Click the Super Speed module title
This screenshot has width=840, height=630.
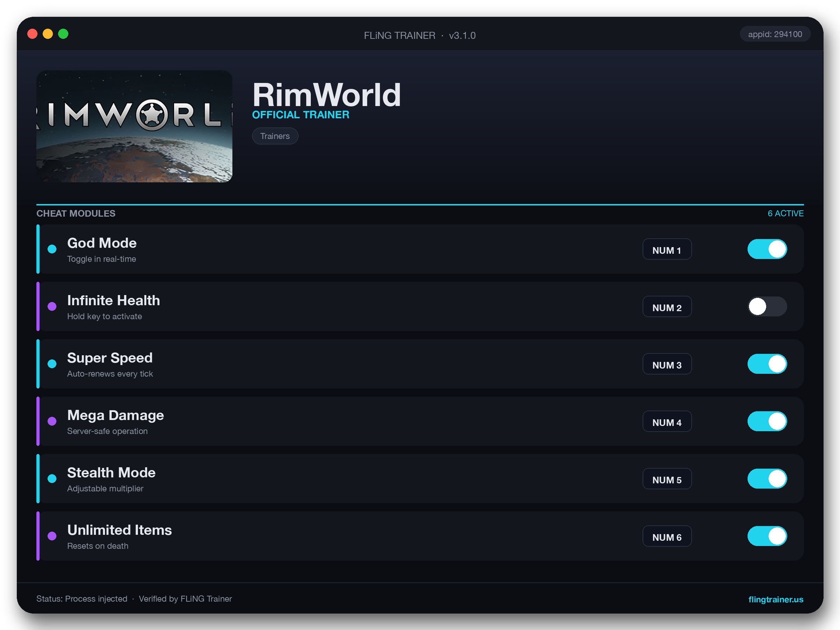[x=110, y=358]
